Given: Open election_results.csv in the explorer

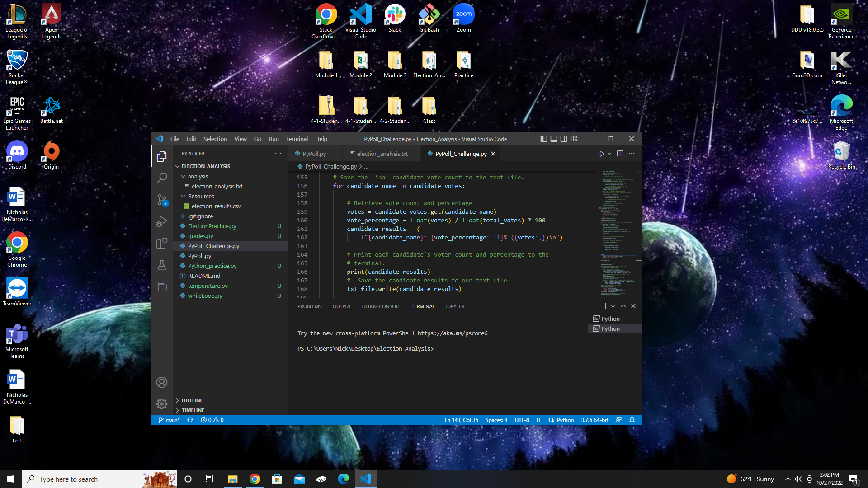Looking at the screenshot, I should point(216,206).
